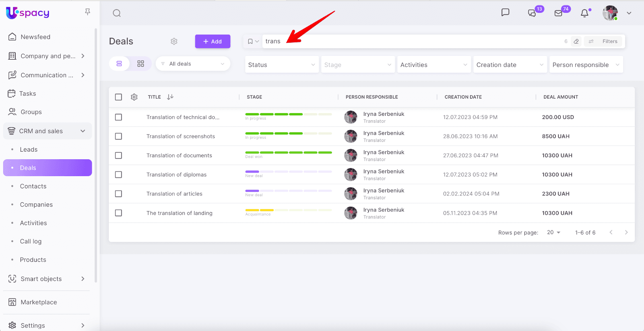
Task: Open the notifications bell icon
Action: coord(584,13)
